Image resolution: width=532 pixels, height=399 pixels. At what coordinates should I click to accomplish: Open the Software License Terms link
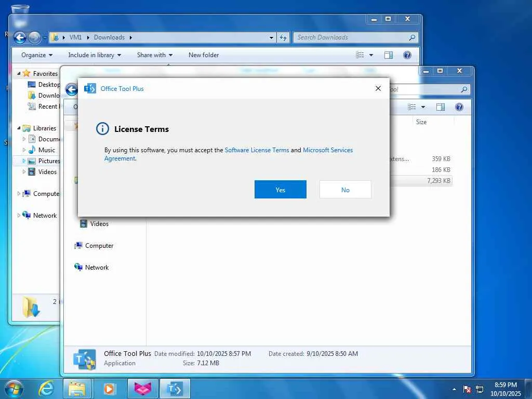(257, 150)
